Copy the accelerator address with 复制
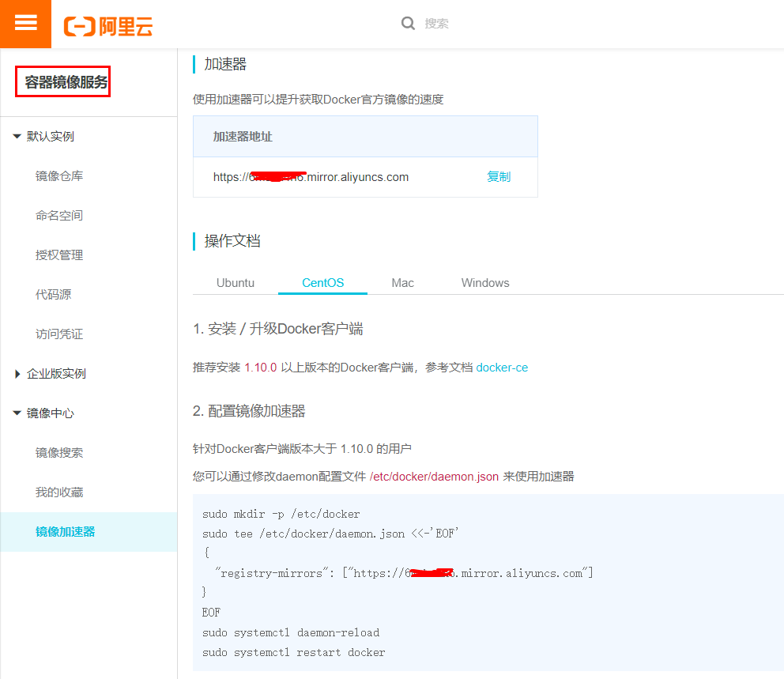The height and width of the screenshot is (679, 784). pos(499,177)
